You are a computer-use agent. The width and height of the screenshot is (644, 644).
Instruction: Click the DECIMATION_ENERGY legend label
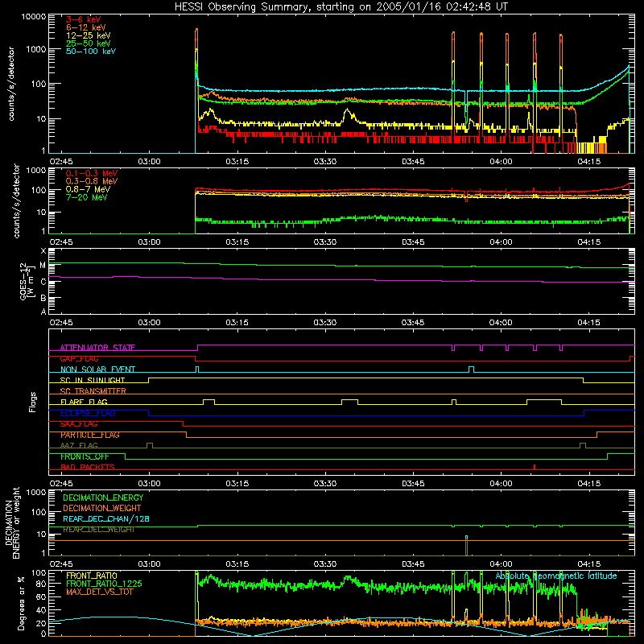103,497
